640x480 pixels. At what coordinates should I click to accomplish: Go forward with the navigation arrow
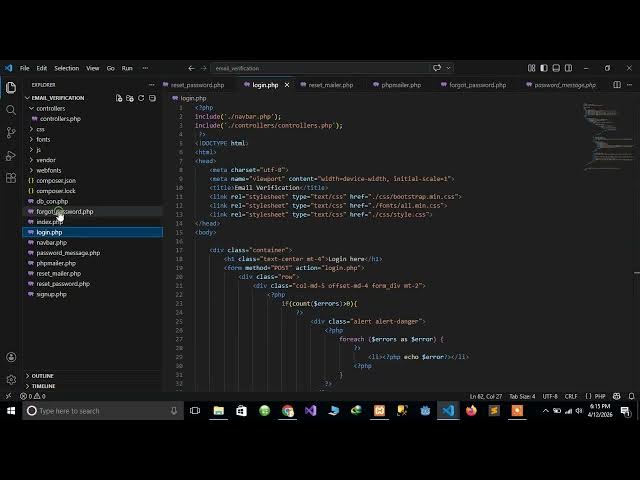click(x=204, y=68)
